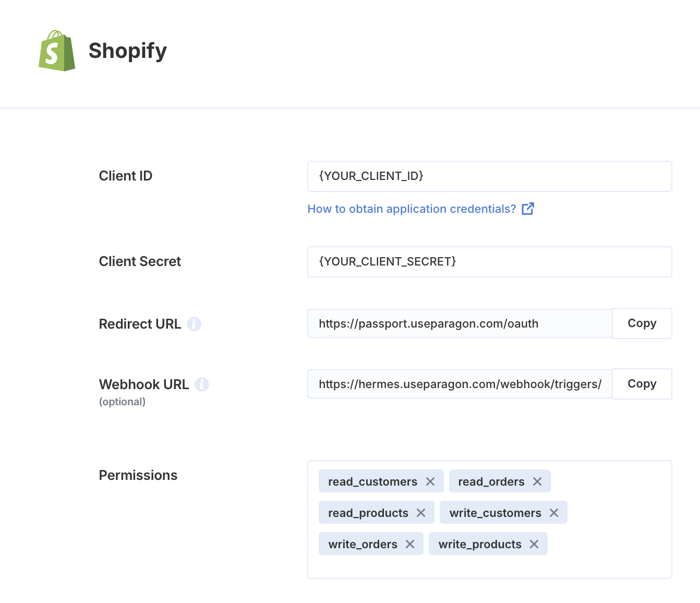Select the Redirect URL text field
The width and height of the screenshot is (700, 603).
pos(460,323)
